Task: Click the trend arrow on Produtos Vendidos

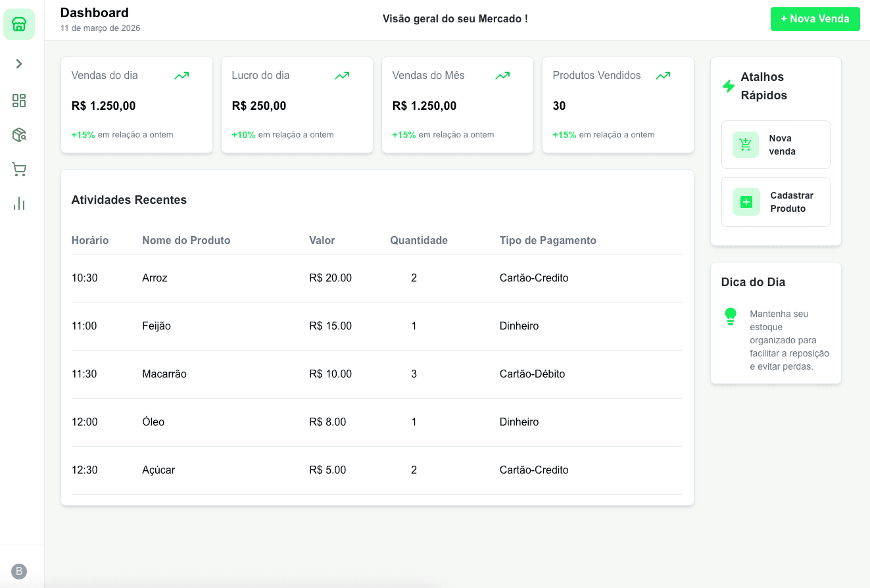Action: (x=663, y=76)
